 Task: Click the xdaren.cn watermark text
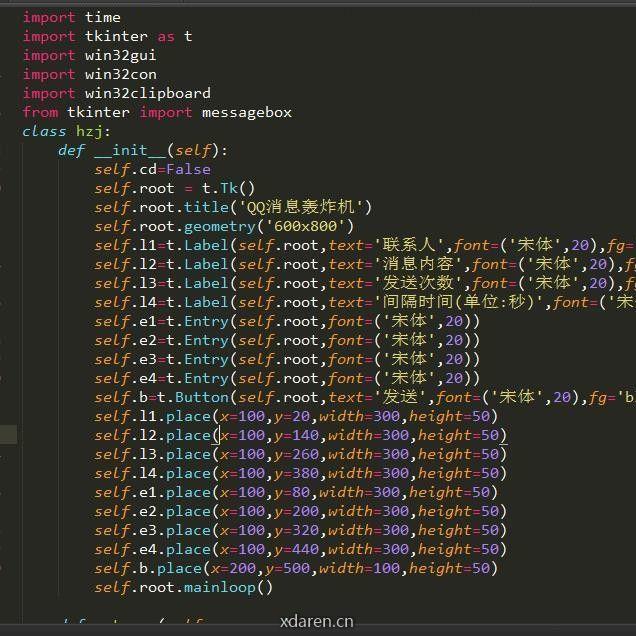click(317, 621)
